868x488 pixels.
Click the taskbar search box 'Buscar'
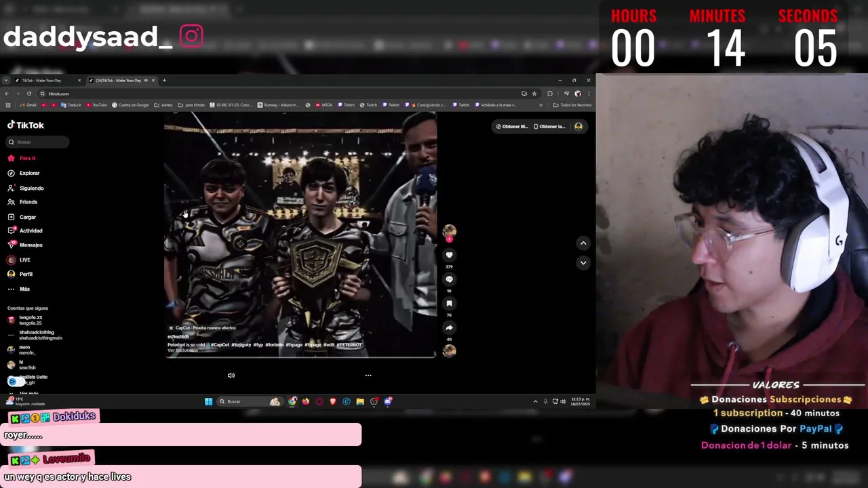[250, 401]
